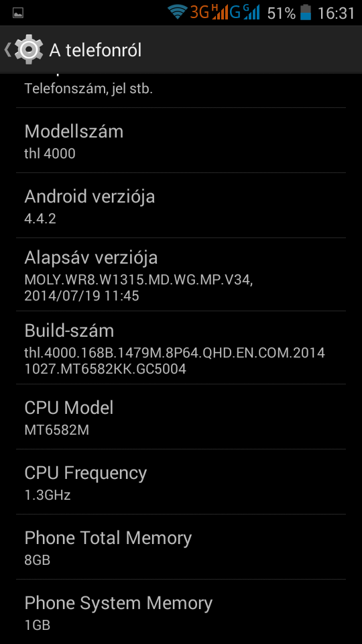The image size is (362, 644).
Task: Tap the build string ending in MT6582KK.GC5004
Action: pos(174,361)
